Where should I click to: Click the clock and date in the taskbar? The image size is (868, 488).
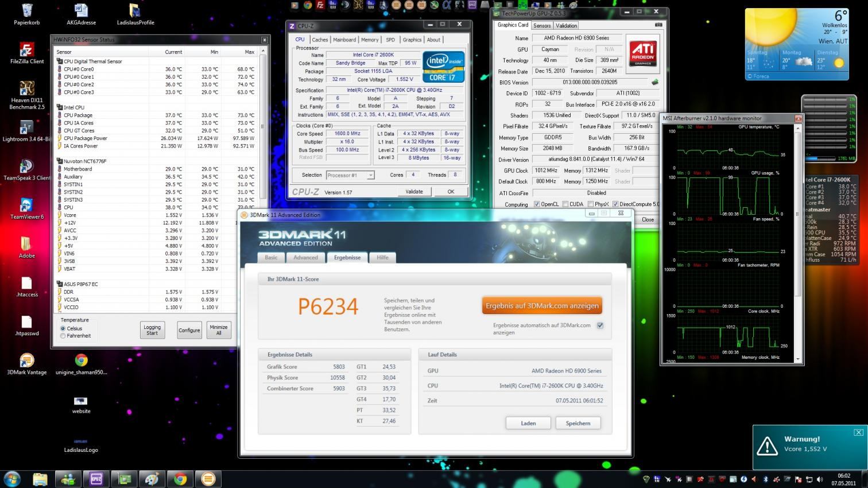click(843, 479)
